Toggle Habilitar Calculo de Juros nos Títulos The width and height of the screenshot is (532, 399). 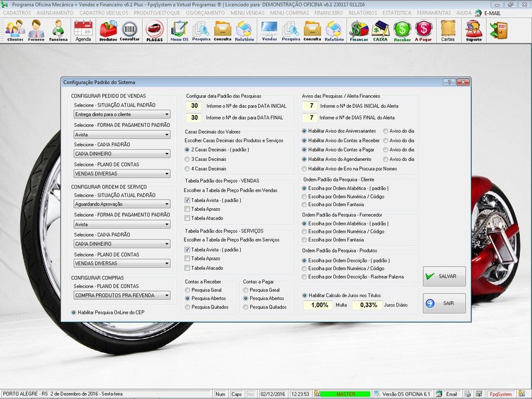305,295
